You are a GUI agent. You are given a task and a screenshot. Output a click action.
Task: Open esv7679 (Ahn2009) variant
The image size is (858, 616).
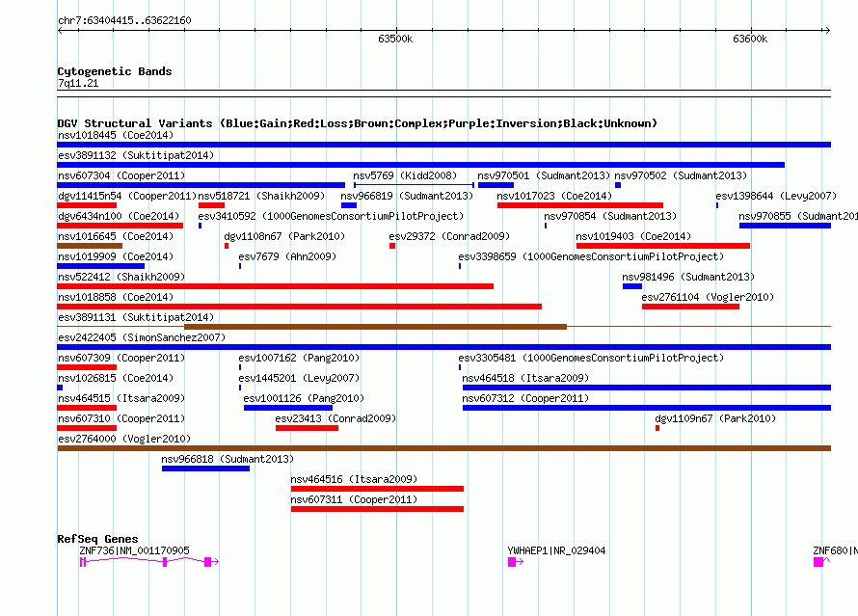[240, 266]
